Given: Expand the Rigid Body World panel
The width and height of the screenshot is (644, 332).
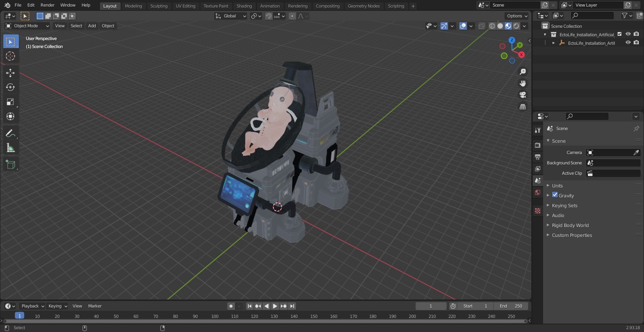Looking at the screenshot, I should click(570, 225).
